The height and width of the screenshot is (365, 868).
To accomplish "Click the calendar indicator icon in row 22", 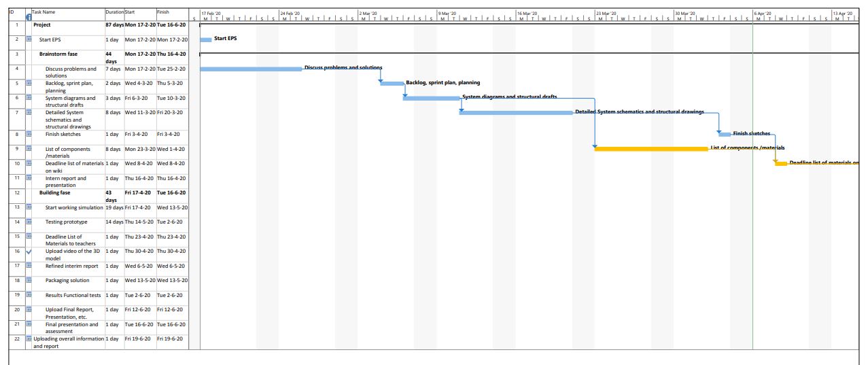I will pyautogui.click(x=29, y=338).
